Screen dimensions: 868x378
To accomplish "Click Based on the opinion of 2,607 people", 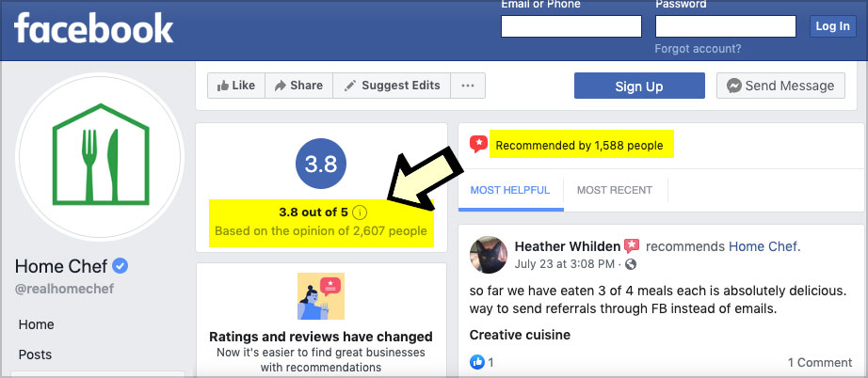I will [321, 230].
